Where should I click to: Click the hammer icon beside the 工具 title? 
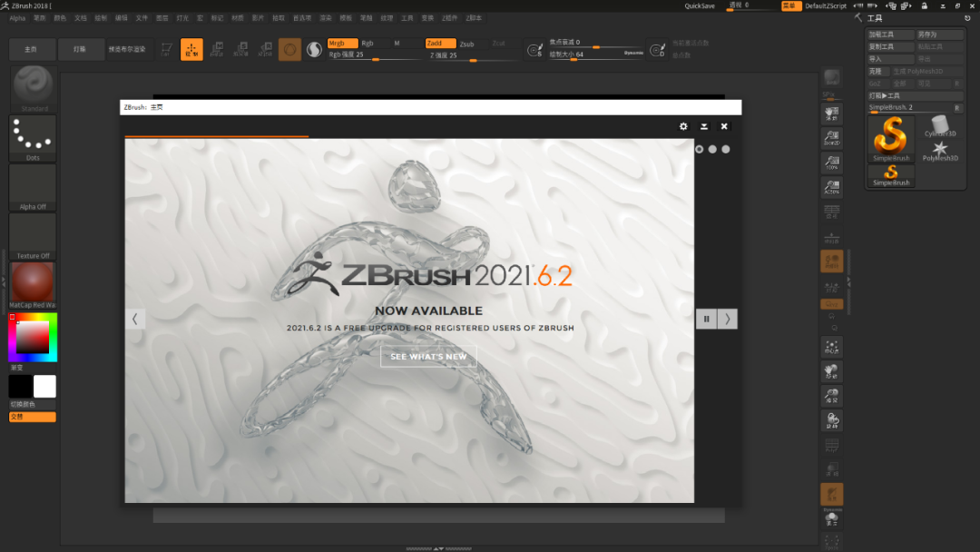[x=858, y=18]
